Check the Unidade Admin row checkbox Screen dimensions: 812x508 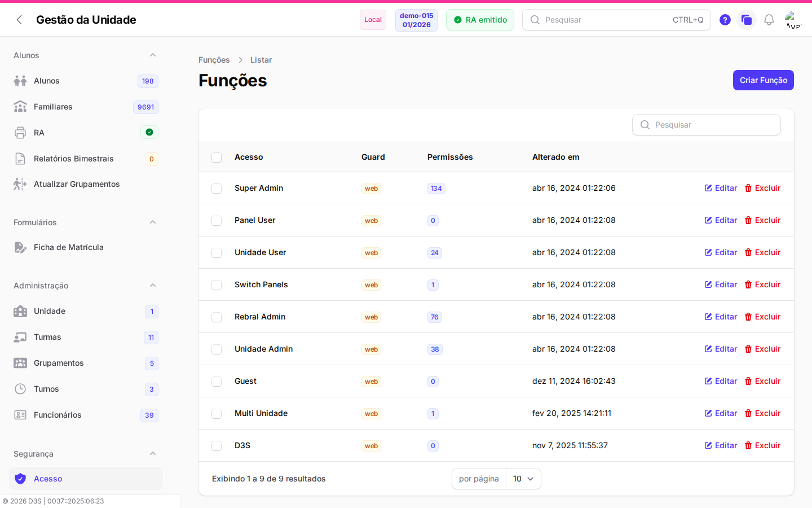point(217,349)
